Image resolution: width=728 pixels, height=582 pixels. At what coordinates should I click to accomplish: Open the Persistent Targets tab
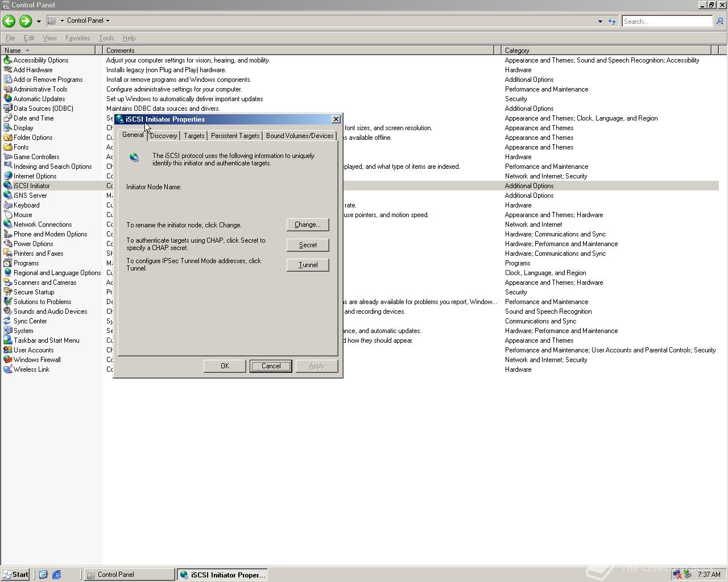(x=235, y=136)
